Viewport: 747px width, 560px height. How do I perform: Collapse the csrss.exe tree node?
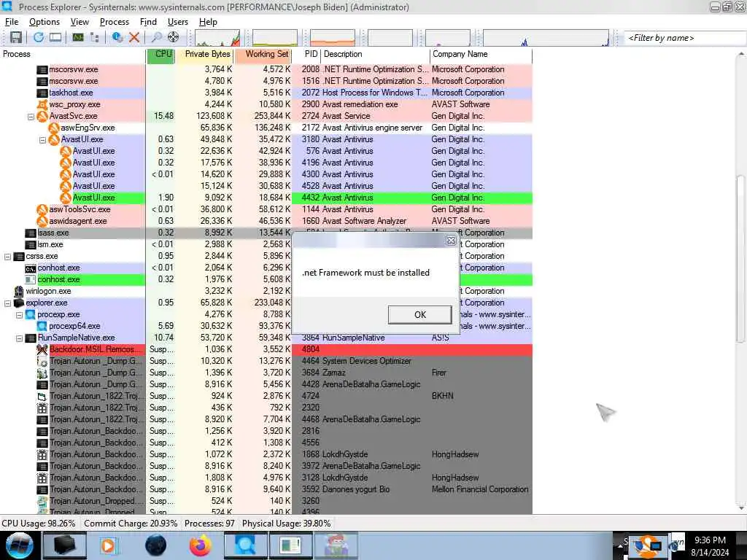pyautogui.click(x=7, y=256)
